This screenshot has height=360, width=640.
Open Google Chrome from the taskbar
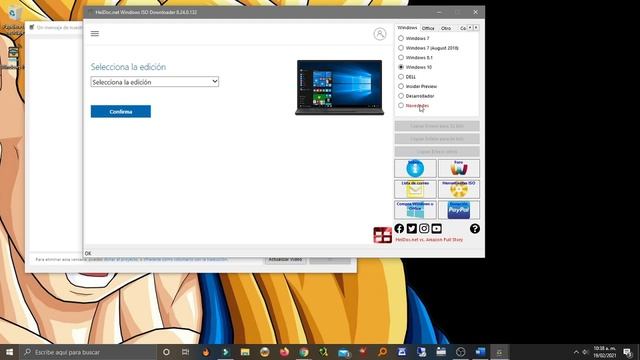point(304,352)
